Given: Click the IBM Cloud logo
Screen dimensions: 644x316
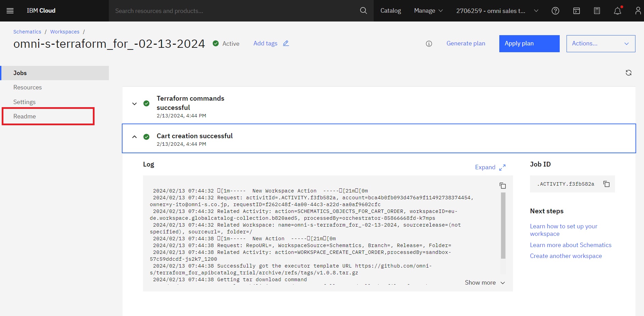Looking at the screenshot, I should tap(41, 11).
